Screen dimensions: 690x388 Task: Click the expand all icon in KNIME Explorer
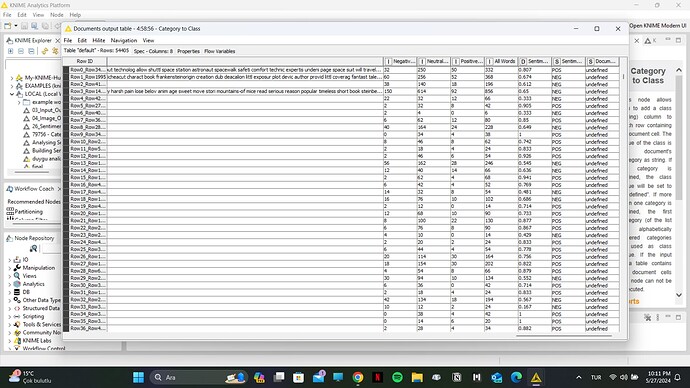pos(11,51)
